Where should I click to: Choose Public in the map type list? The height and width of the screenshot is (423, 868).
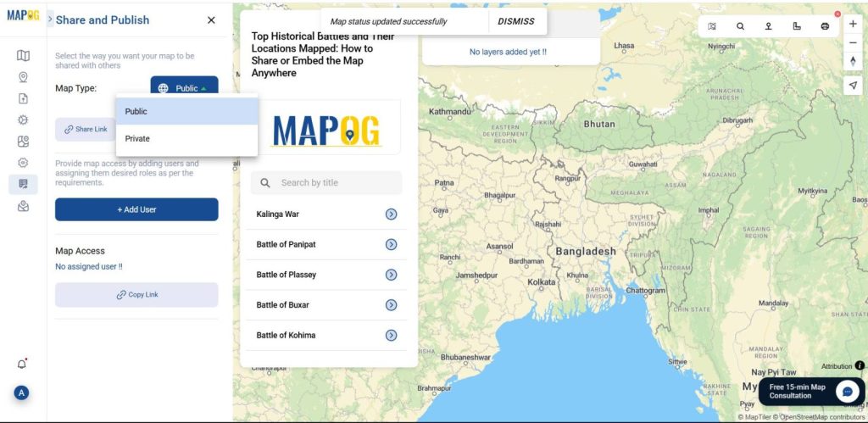[x=187, y=111]
